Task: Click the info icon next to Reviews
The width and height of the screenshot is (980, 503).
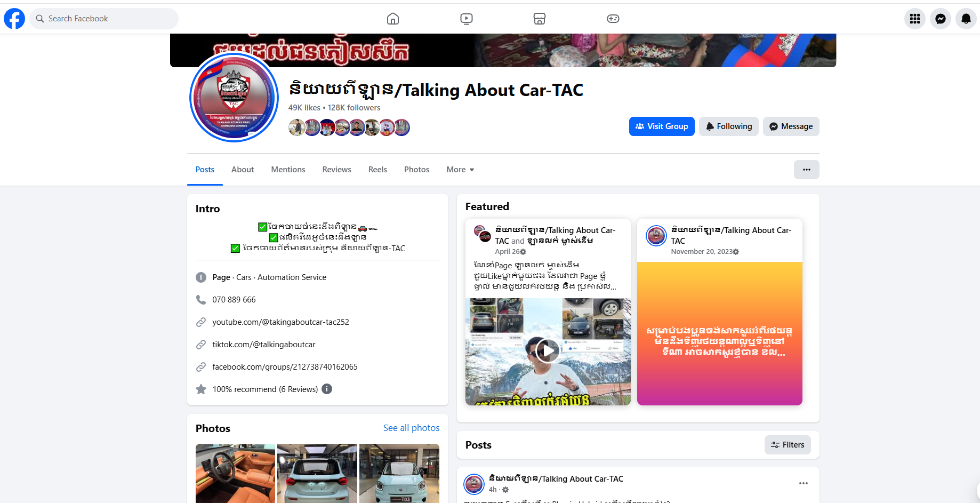Action: tap(327, 389)
